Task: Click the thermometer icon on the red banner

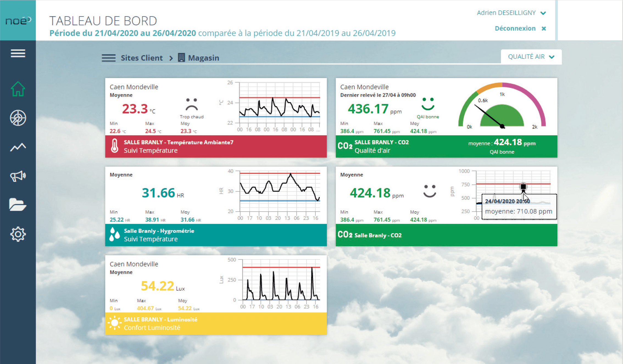Action: click(115, 146)
